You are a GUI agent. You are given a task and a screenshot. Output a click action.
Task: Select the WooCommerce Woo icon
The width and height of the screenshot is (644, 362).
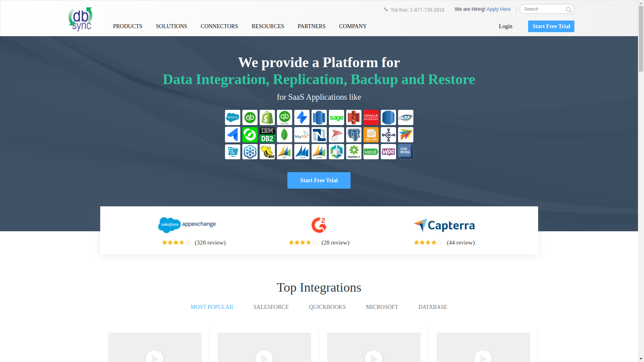click(388, 152)
